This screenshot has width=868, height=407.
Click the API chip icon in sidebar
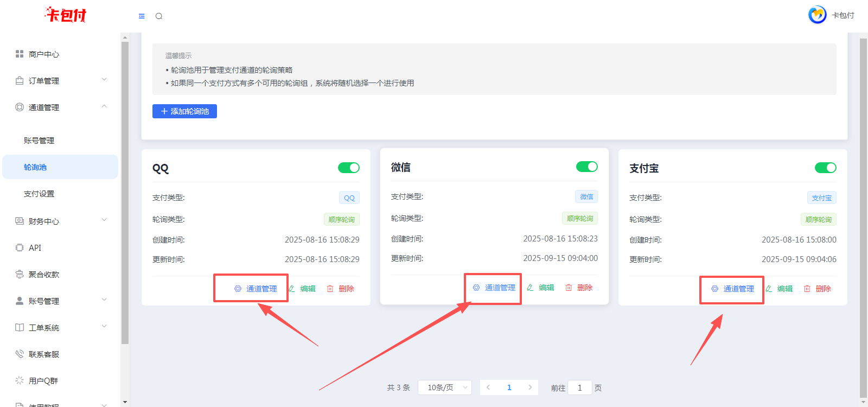20,247
